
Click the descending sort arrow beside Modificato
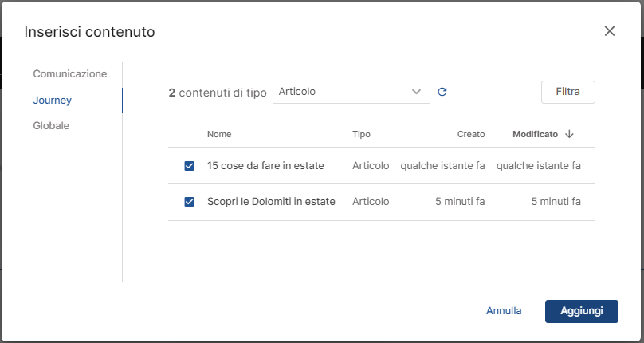click(569, 134)
